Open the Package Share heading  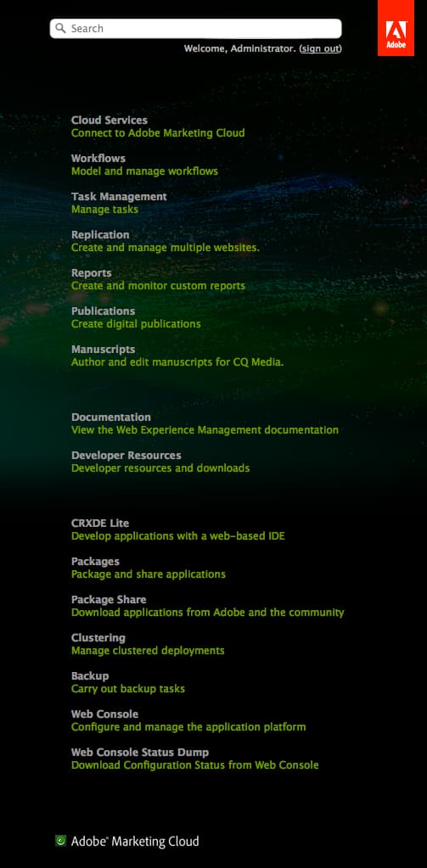[109, 600]
